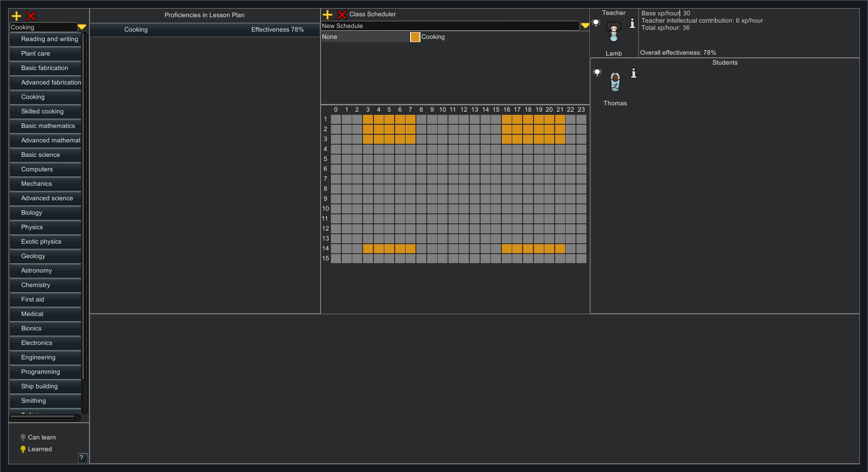This screenshot has width=868, height=472.
Task: Click the lightbulb icon beside teacher Lamb
Action: [596, 23]
